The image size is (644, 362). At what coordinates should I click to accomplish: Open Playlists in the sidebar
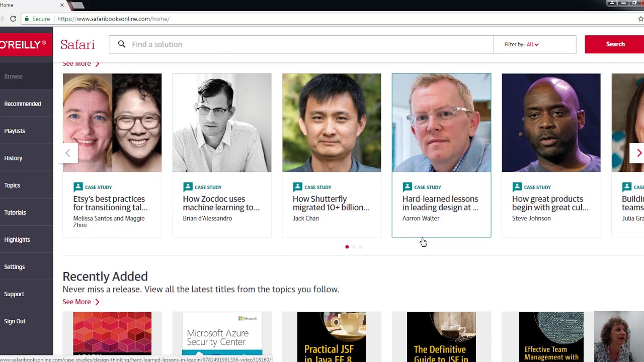point(15,131)
